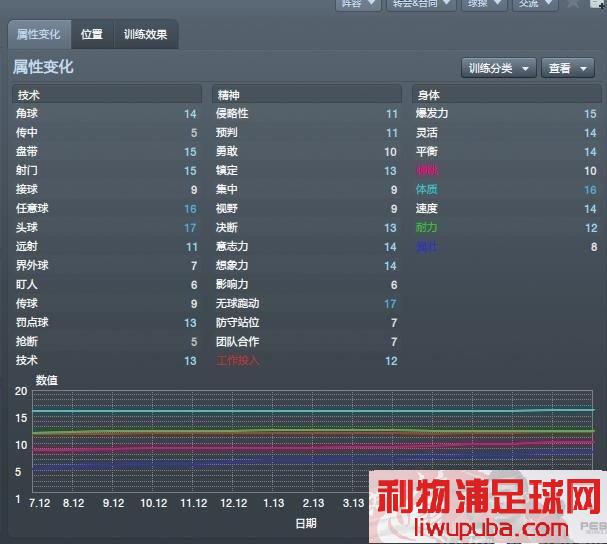Select the 影响力 attribute row
Screen dimensions: 607x544
coord(307,285)
